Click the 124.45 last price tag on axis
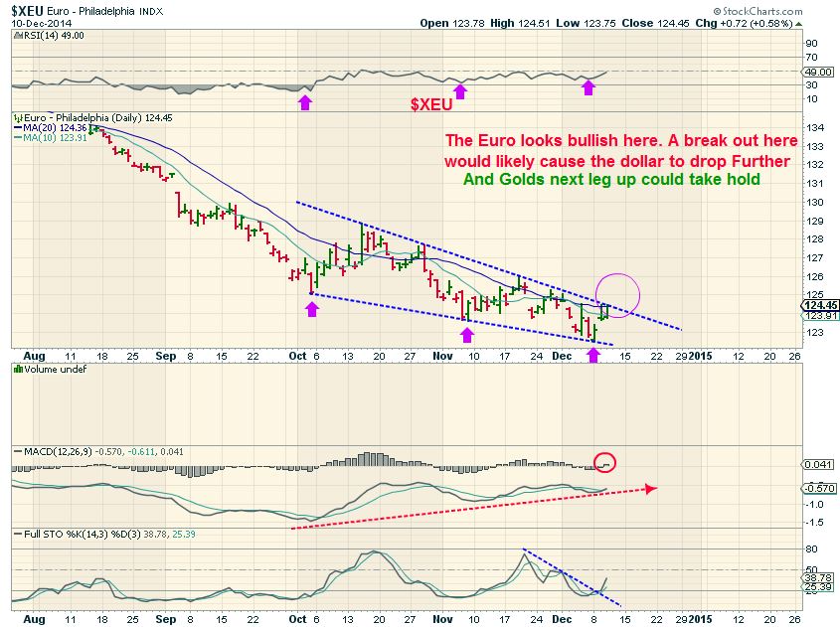 [820, 305]
